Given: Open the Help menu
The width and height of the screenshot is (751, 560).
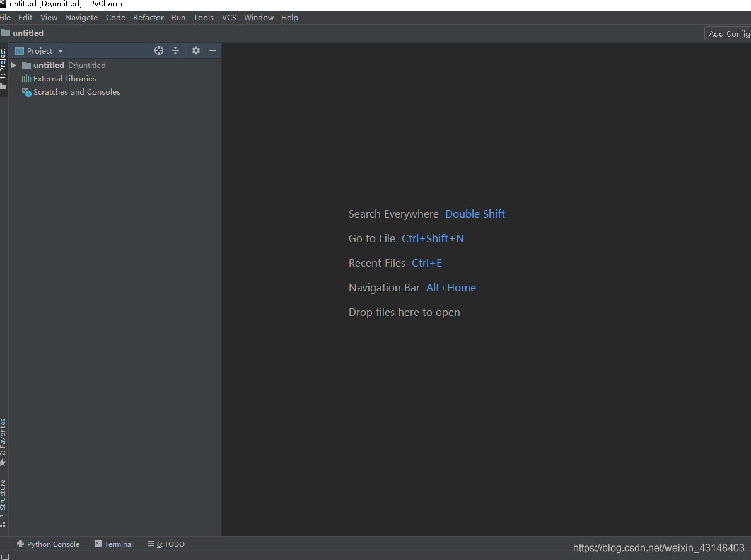Looking at the screenshot, I should click(289, 17).
